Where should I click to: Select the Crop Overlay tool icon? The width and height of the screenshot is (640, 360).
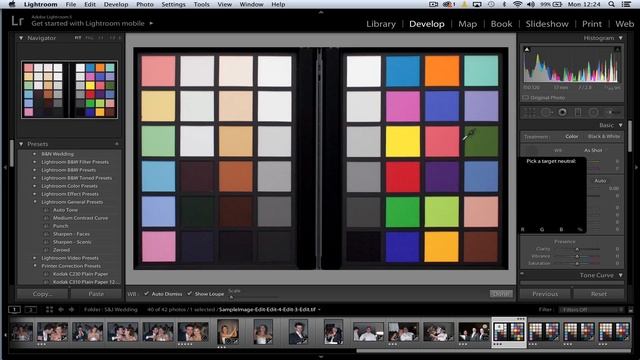[x=529, y=112]
